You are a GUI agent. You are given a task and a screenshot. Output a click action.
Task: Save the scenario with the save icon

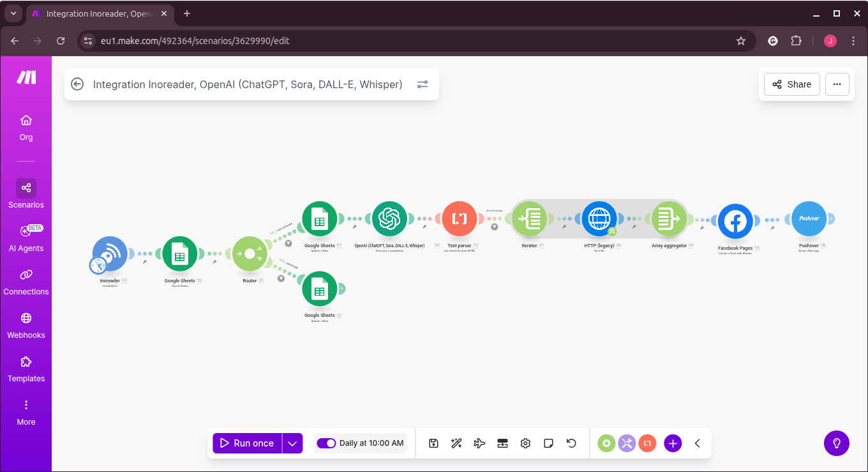click(x=433, y=443)
